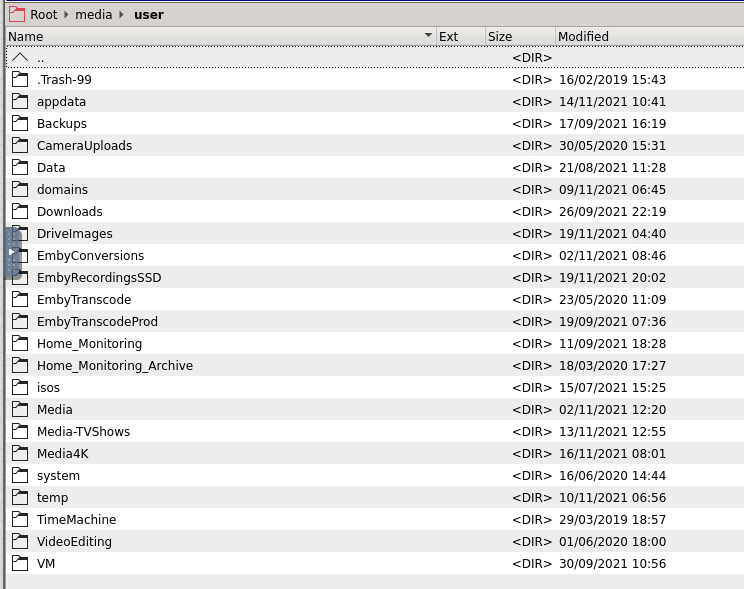The height and width of the screenshot is (589, 744).
Task: Select the EmbyConversions folder name
Action: (90, 255)
